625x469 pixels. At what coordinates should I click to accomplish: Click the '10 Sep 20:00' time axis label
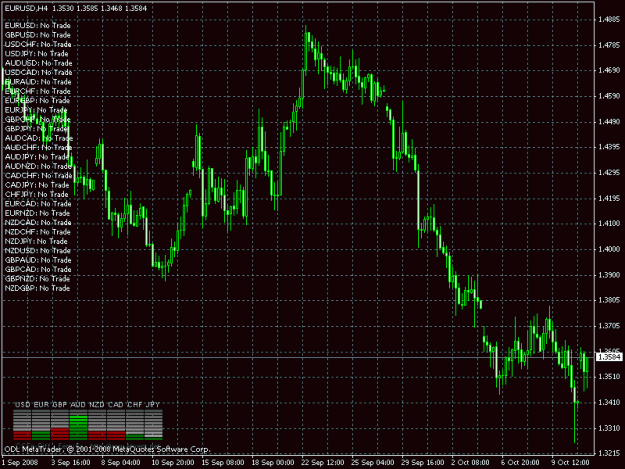coord(173,462)
